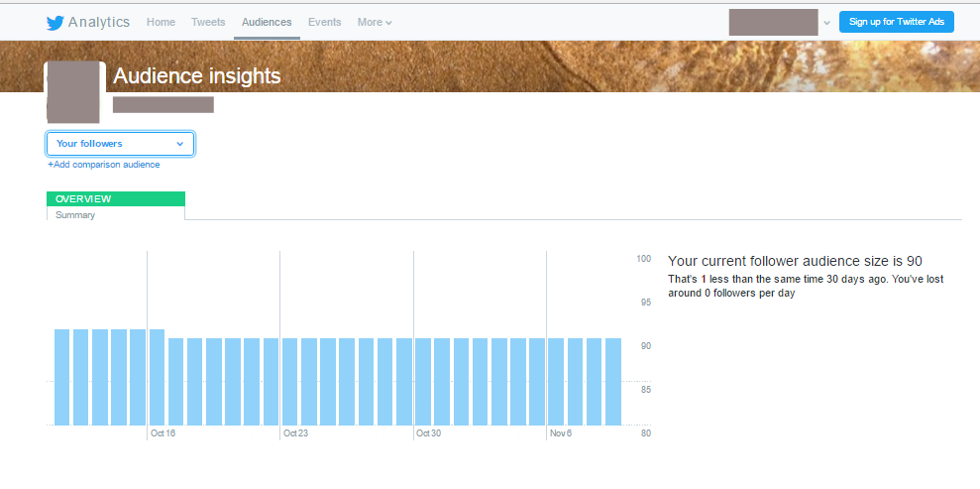Screen dimensions: 980x489
Task: Click the current follower audience size heading
Action: click(795, 262)
